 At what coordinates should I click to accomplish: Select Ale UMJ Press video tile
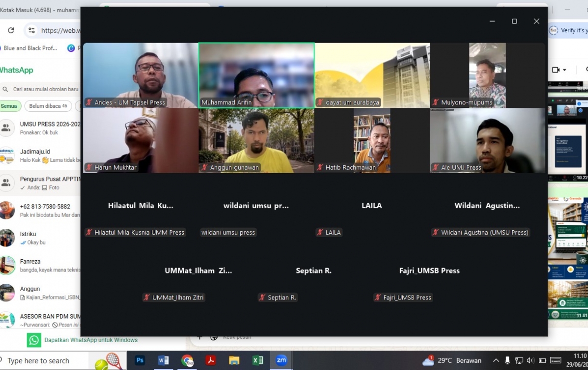click(488, 141)
